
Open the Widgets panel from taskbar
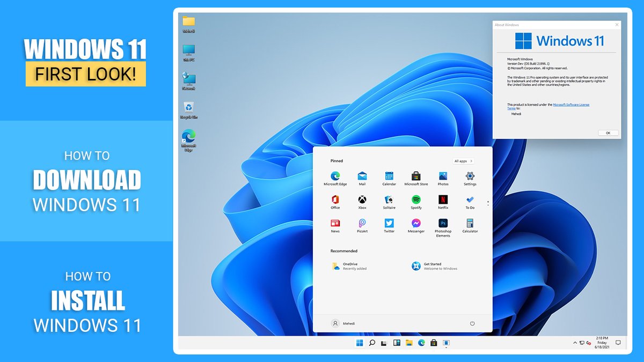click(397, 343)
